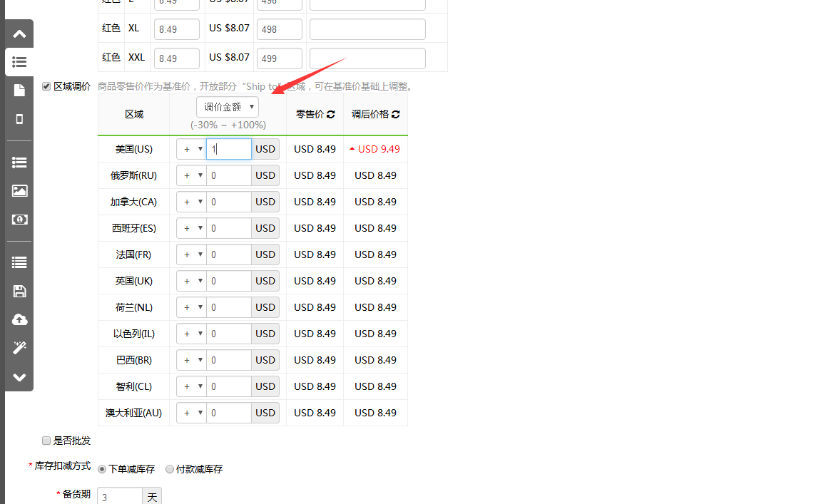
Task: Open the 调价金额 dropdown
Action: pos(228,107)
